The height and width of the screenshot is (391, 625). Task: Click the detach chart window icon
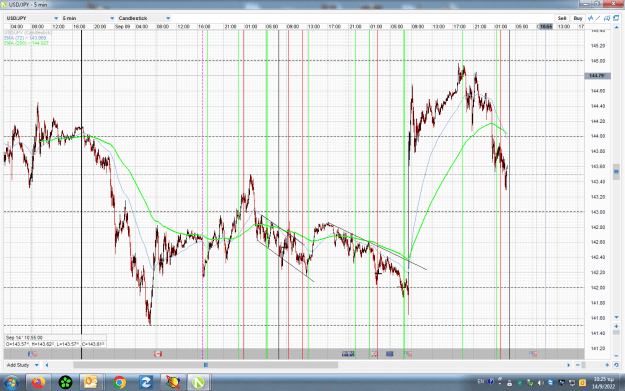pyautogui.click(x=616, y=18)
